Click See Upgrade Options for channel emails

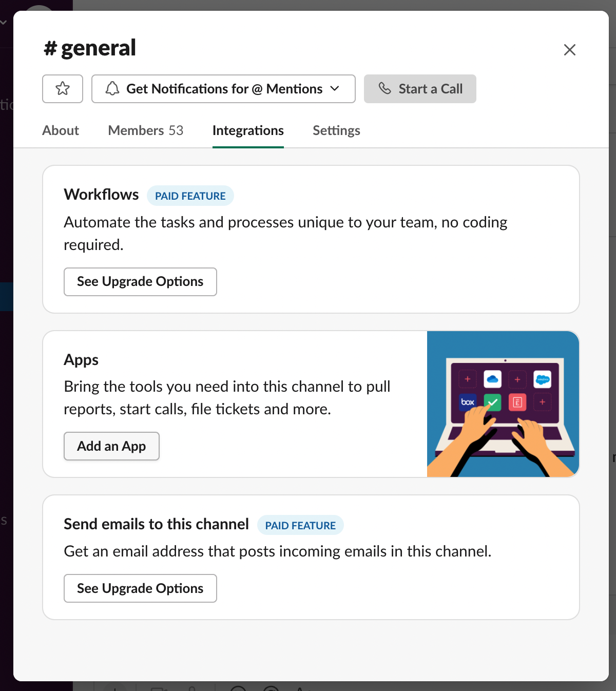[x=140, y=588]
